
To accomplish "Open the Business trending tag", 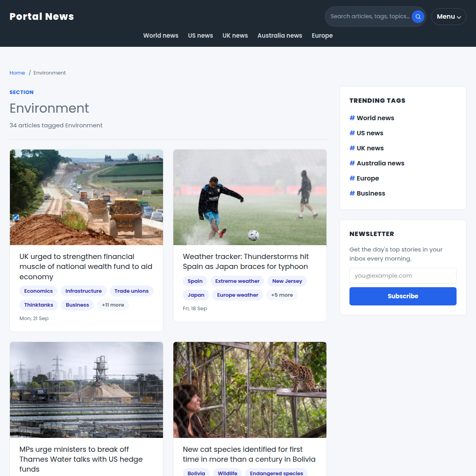I will (367, 193).
